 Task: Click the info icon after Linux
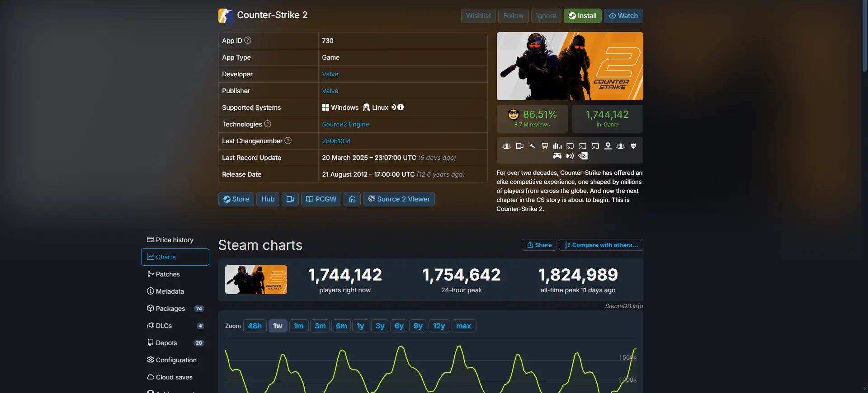[401, 107]
